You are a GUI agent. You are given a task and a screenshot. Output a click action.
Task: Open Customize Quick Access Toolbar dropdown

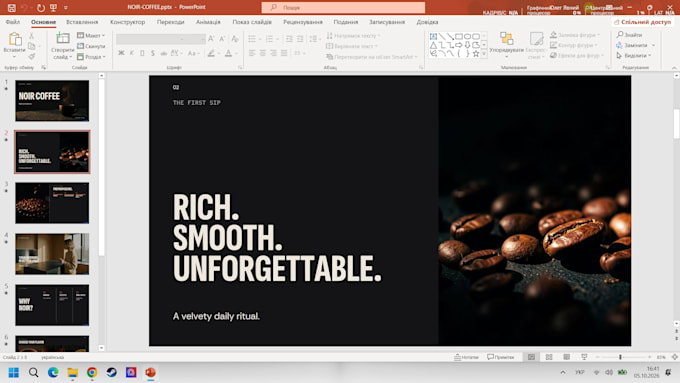tap(66, 7)
